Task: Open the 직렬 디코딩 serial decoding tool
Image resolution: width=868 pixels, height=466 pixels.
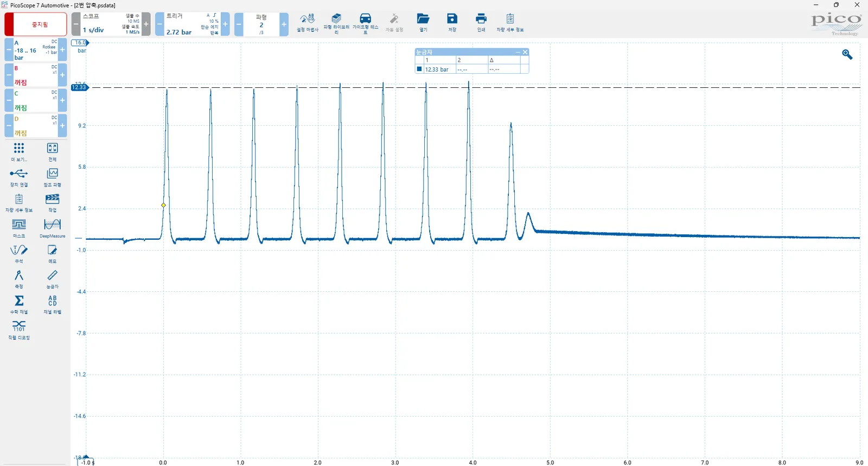Action: (x=19, y=330)
